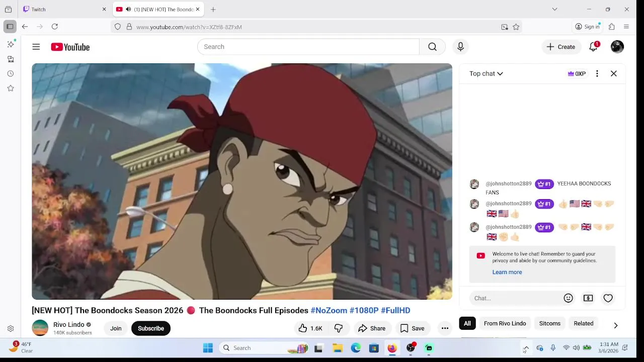Dislike the video with thumbs down
644x362 pixels.
[x=339, y=328]
